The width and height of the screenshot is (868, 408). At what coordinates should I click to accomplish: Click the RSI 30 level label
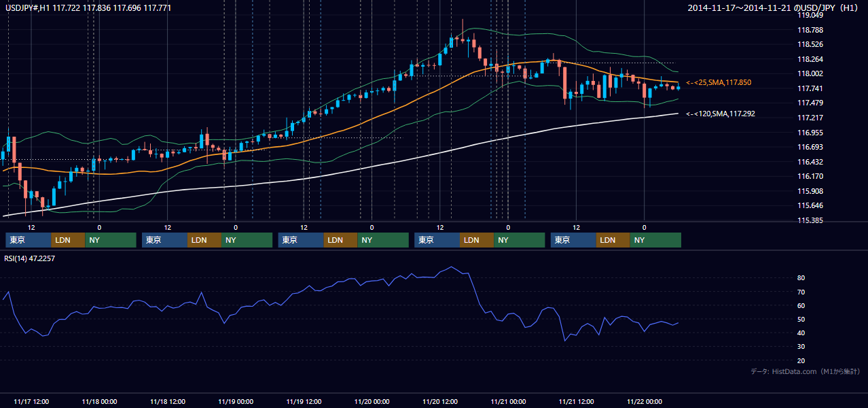(801, 347)
